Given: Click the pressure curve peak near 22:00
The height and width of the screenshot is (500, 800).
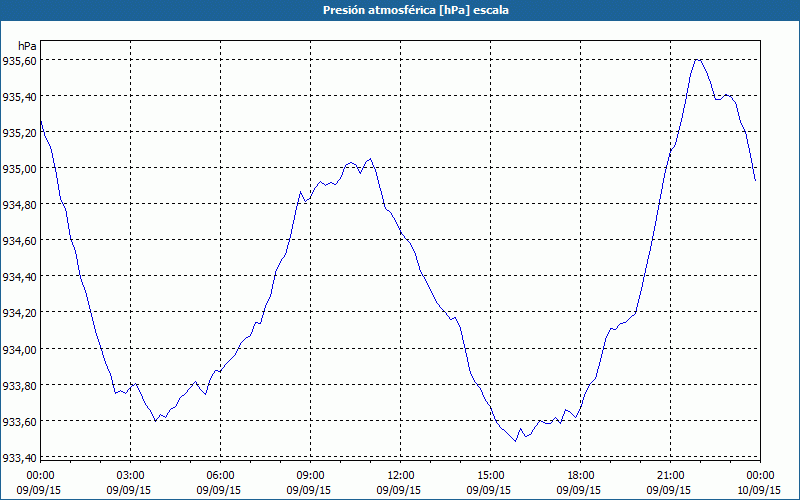Looking at the screenshot, I should coord(697,60).
